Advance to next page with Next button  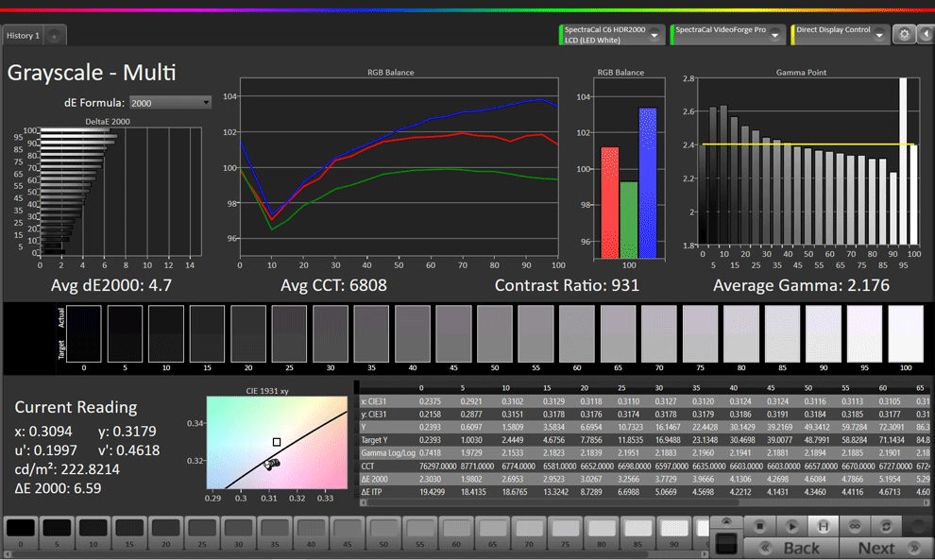pyautogui.click(x=886, y=548)
